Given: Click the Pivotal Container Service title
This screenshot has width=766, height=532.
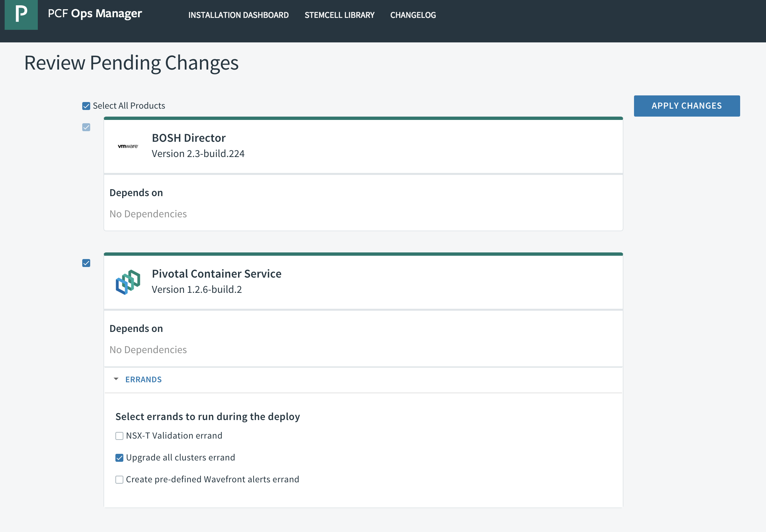Looking at the screenshot, I should click(x=217, y=274).
